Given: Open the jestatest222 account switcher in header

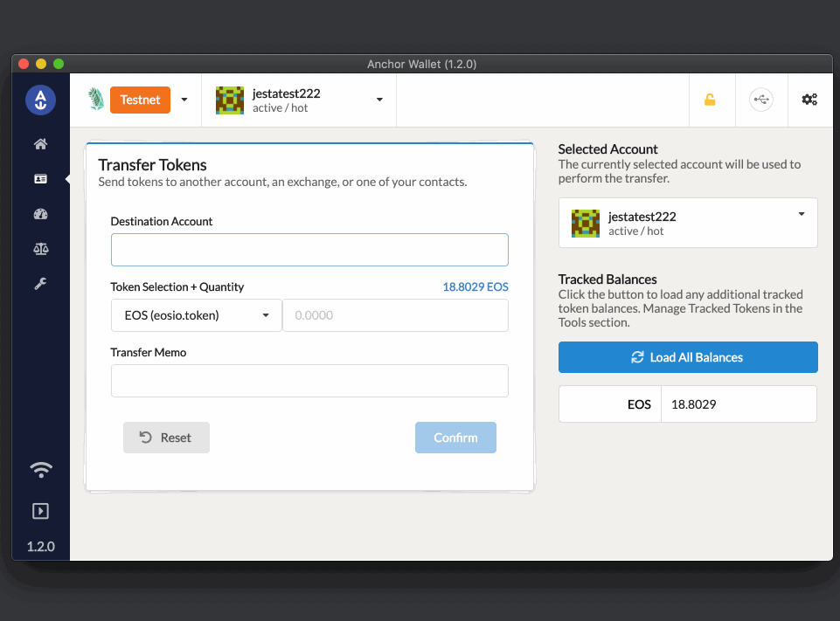Looking at the screenshot, I should point(299,100).
